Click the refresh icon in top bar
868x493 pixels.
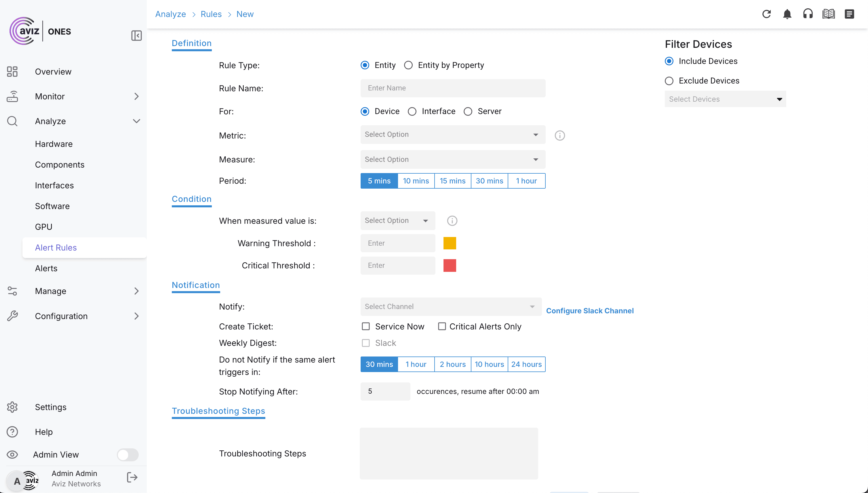coord(766,14)
